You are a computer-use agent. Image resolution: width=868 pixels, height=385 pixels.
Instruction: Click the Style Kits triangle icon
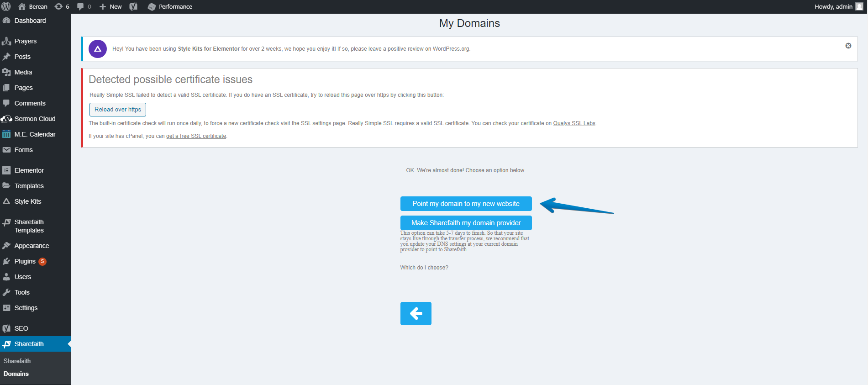click(6, 201)
